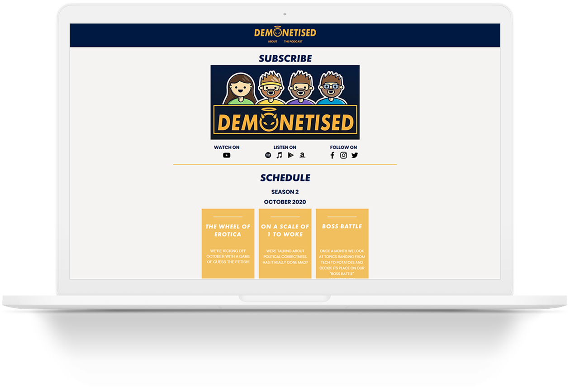Select the SEASON 2 heading text
Image resolution: width=570 pixels, height=392 pixels.
pos(285,191)
